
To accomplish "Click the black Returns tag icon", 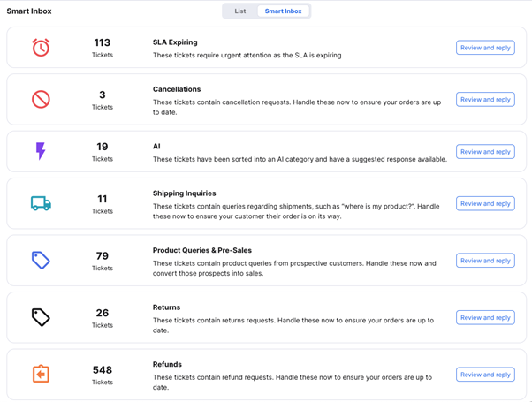I will pyautogui.click(x=41, y=317).
